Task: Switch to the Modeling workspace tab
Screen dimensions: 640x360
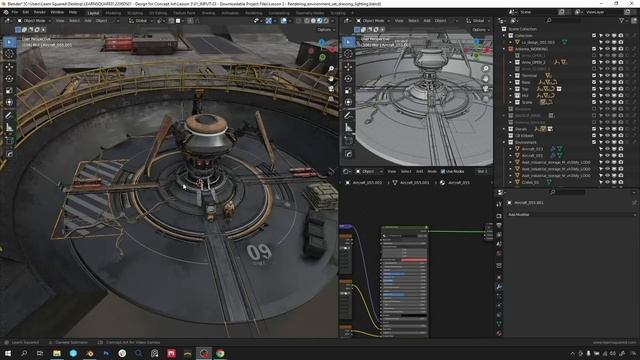Action: (x=113, y=13)
